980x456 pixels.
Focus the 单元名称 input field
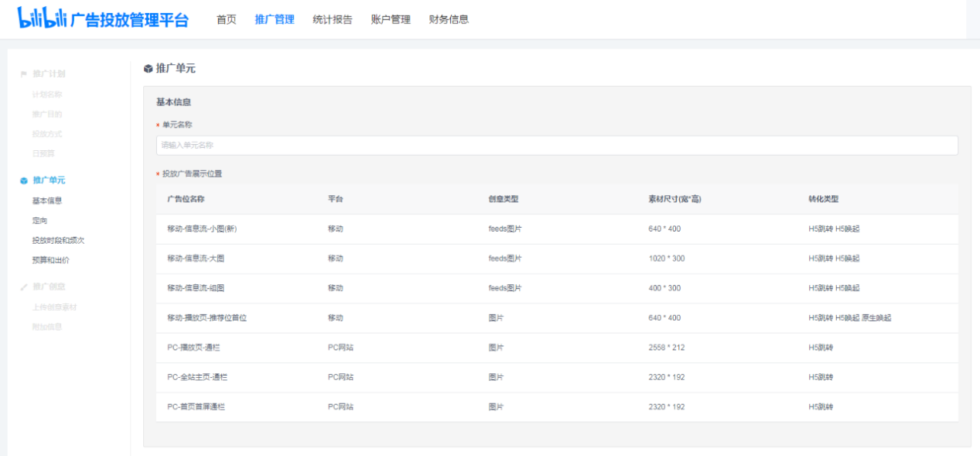(557, 146)
